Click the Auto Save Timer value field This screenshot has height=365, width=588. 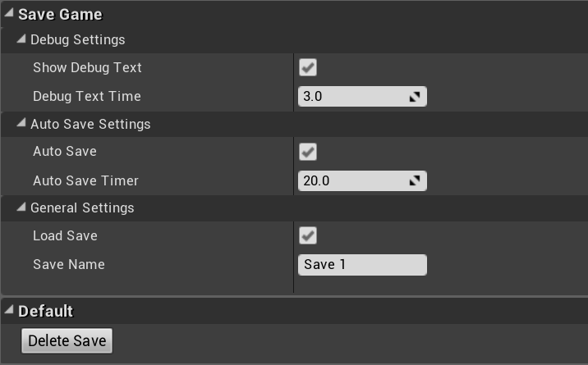pos(351,180)
